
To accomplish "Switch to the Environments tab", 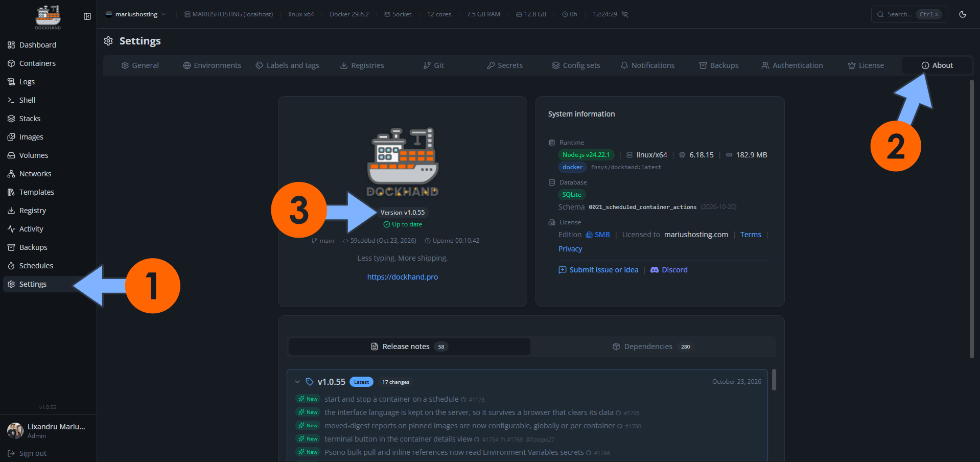I will click(x=212, y=65).
